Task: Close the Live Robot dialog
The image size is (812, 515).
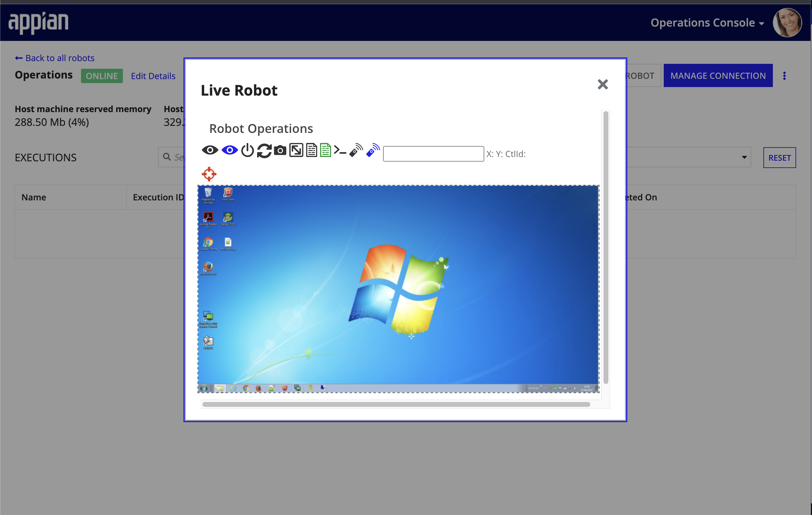Action: tap(603, 84)
